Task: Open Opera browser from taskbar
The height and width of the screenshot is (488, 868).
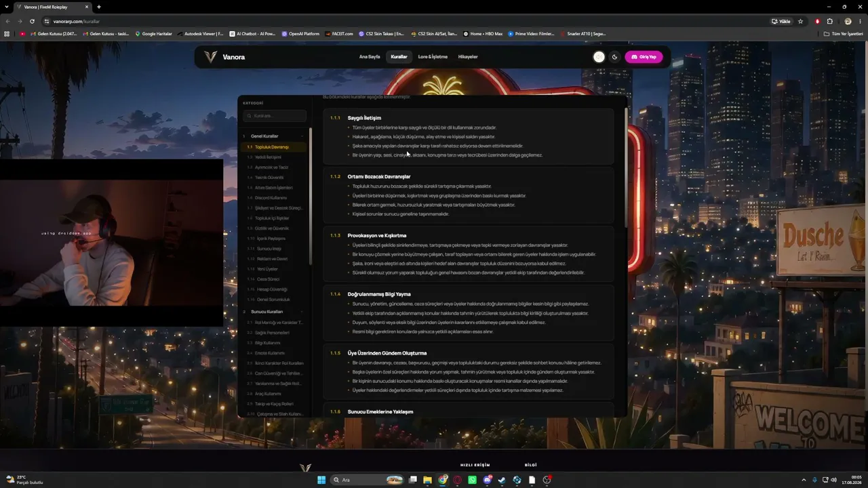Action: click(457, 480)
